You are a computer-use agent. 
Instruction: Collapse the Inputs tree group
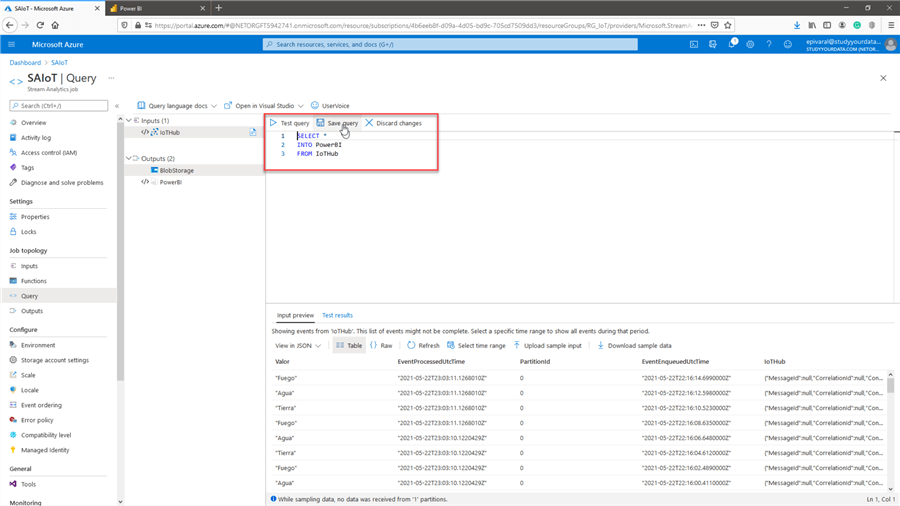[129, 120]
